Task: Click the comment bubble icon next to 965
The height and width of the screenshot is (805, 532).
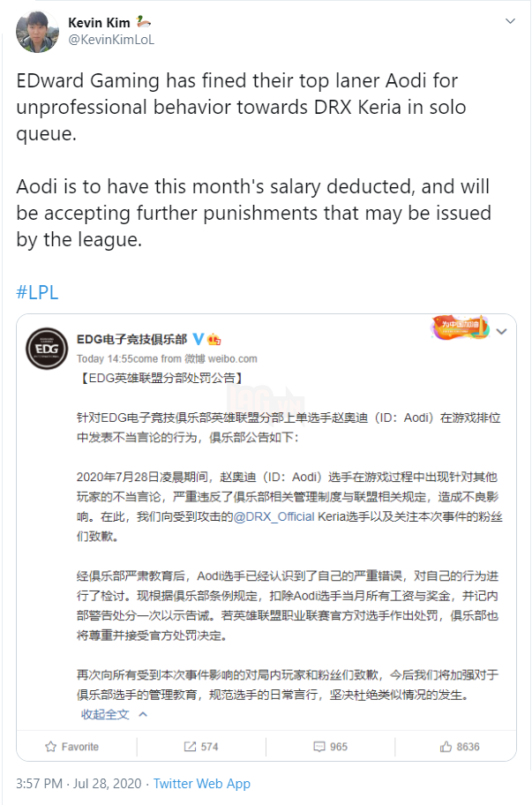Action: pos(318,747)
